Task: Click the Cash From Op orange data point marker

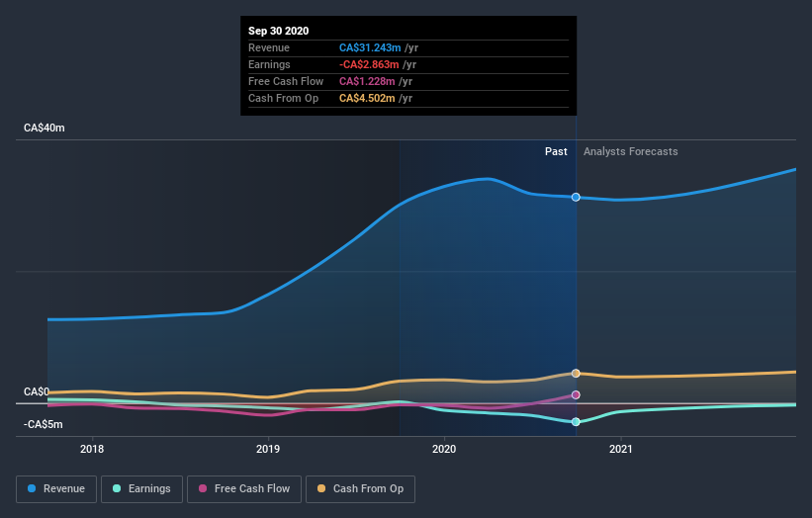Action: coord(576,373)
